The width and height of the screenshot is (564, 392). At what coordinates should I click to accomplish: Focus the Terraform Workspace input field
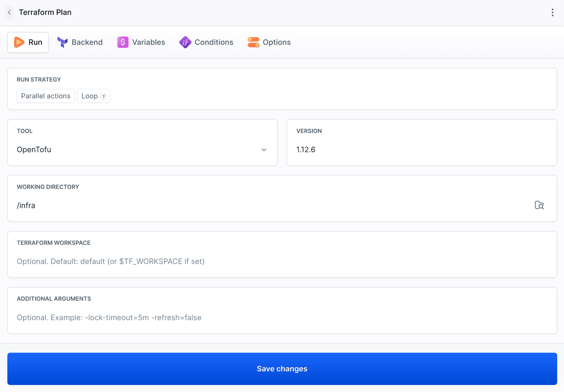pos(282,261)
